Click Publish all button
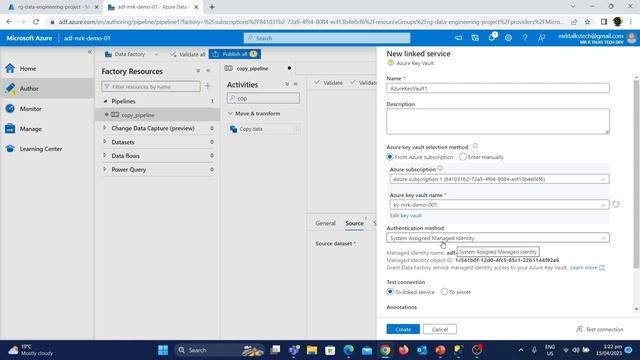The height and width of the screenshot is (360, 640). [x=235, y=54]
